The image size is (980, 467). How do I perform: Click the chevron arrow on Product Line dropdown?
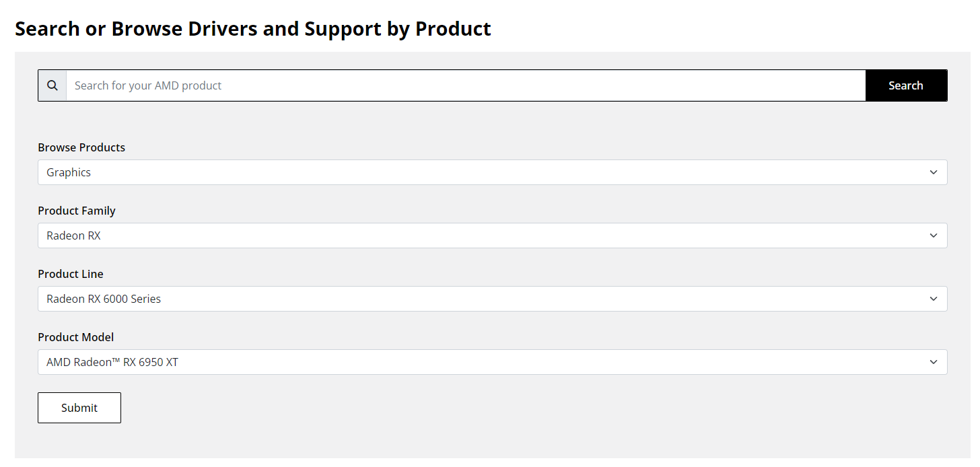pyautogui.click(x=933, y=299)
